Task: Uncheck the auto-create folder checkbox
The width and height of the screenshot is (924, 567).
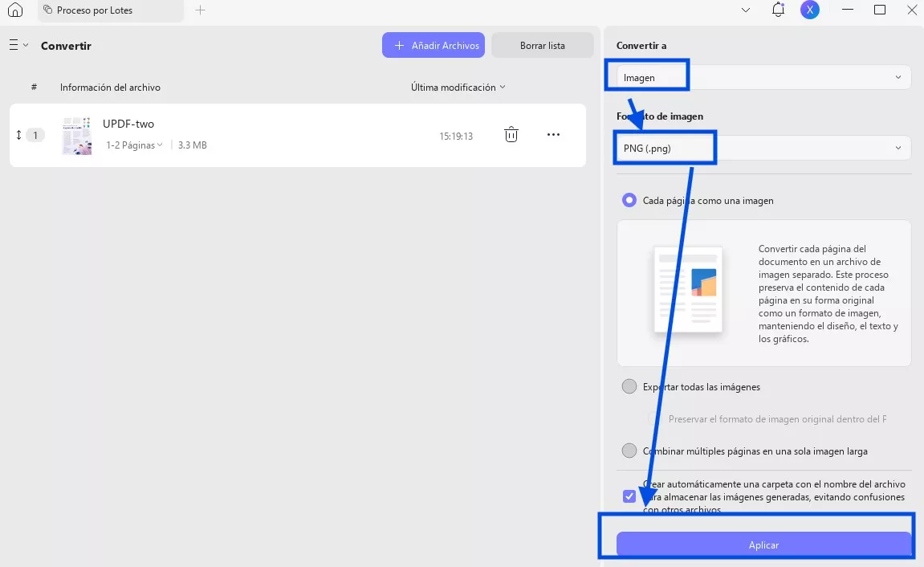Action: pyautogui.click(x=629, y=496)
